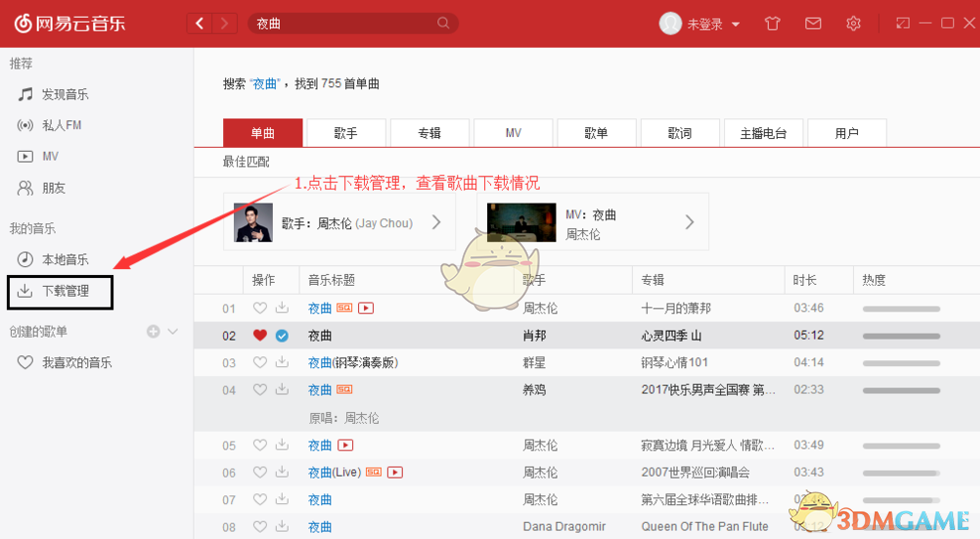Select the 歌单 tab
Viewport: 980px width, 539px height.
(596, 133)
